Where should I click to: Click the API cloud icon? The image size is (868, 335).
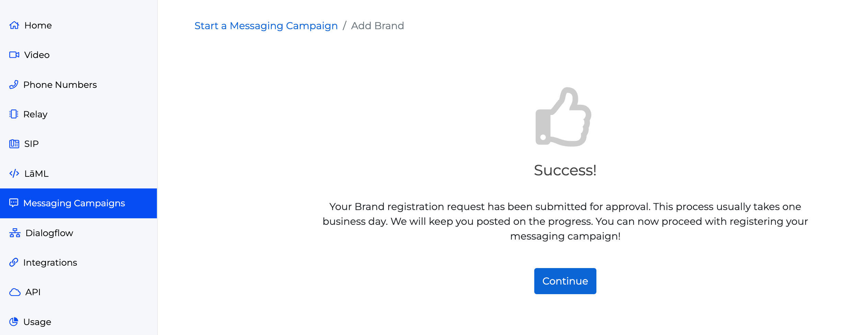[x=14, y=292]
